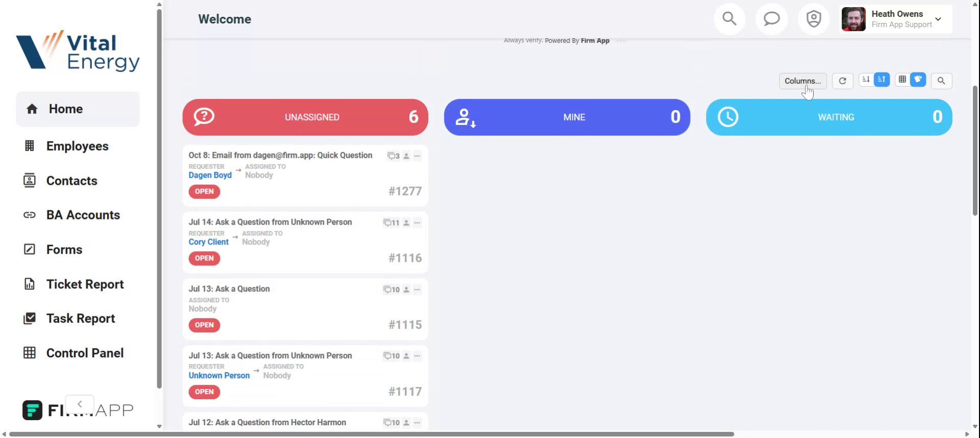
Task: Click ticket number #1277
Action: click(405, 191)
